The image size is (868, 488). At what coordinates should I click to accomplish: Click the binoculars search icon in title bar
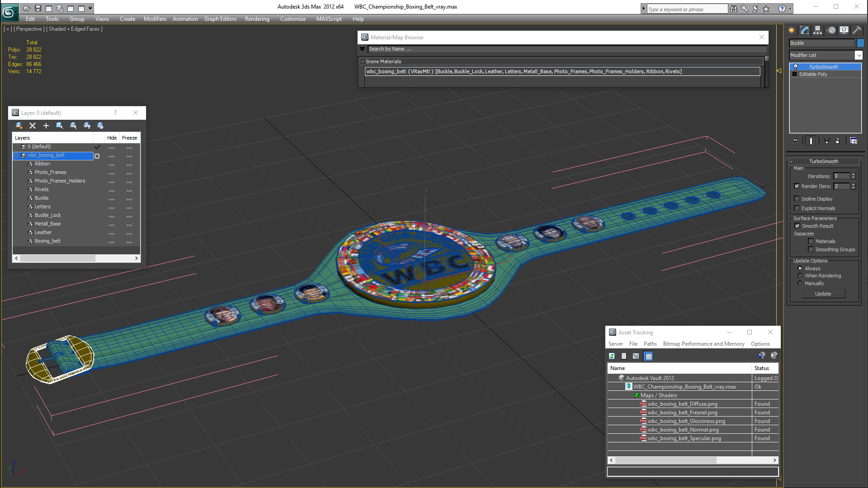(734, 9)
